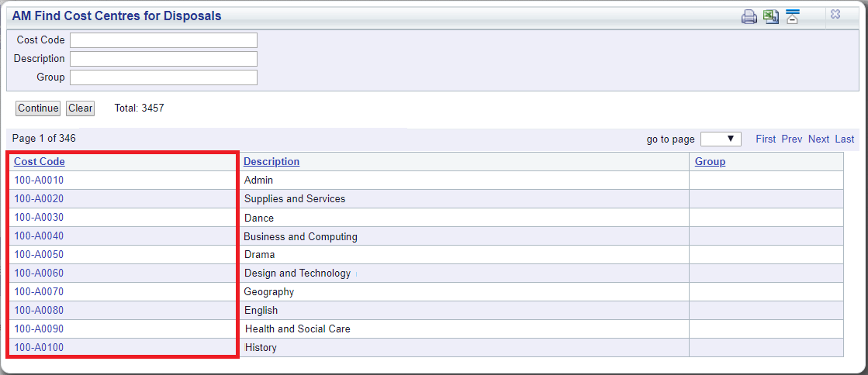This screenshot has height=375, width=868.
Task: Sort by Description column header
Action: pos(271,161)
